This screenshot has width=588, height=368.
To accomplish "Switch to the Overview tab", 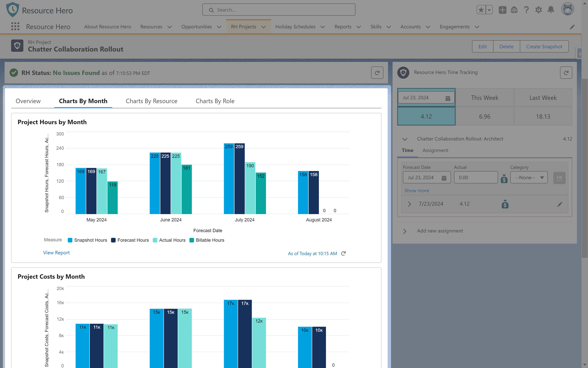I will pos(28,101).
